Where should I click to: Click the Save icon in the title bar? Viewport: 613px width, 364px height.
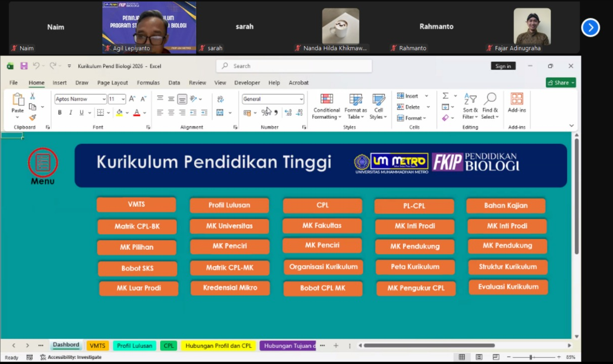click(x=24, y=66)
